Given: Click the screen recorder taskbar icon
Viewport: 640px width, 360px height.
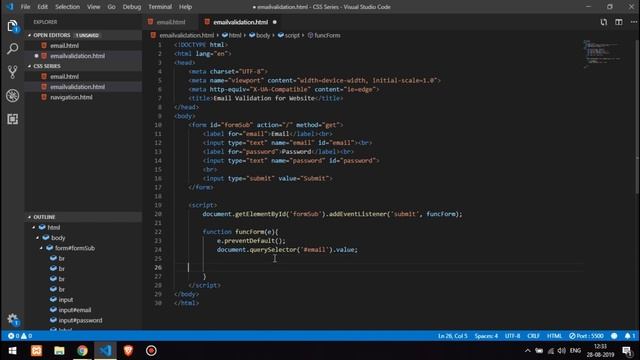Looking at the screenshot, I should [151, 351].
